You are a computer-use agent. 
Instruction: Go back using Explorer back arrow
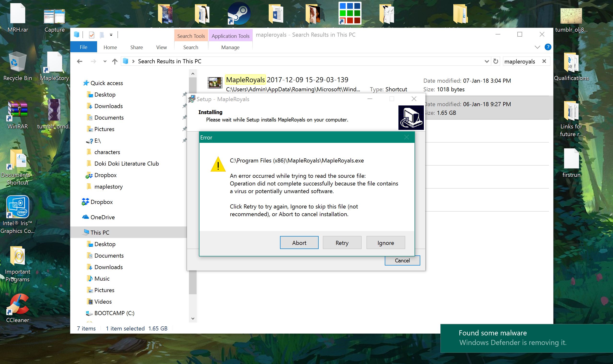[x=80, y=61]
